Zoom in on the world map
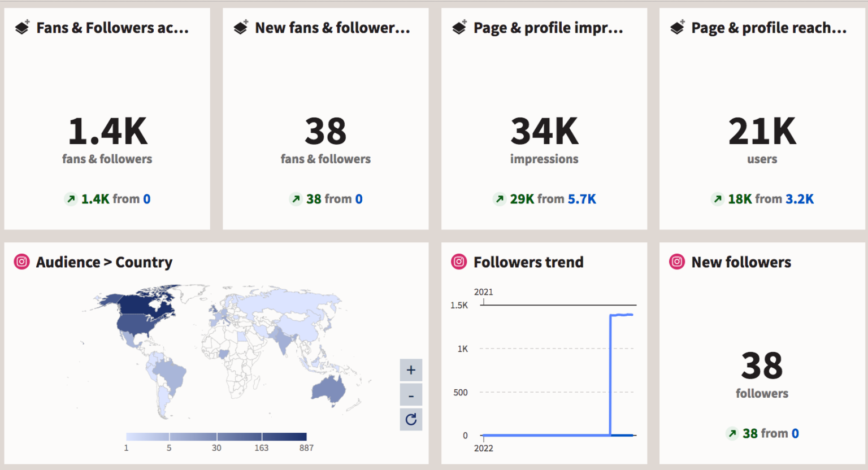This screenshot has width=868, height=470. click(x=411, y=370)
